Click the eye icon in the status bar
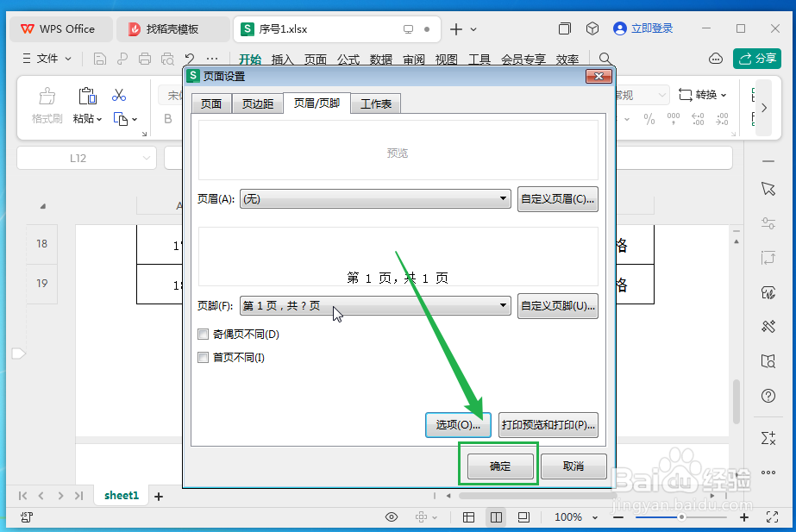This screenshot has width=796, height=532. pyautogui.click(x=391, y=516)
